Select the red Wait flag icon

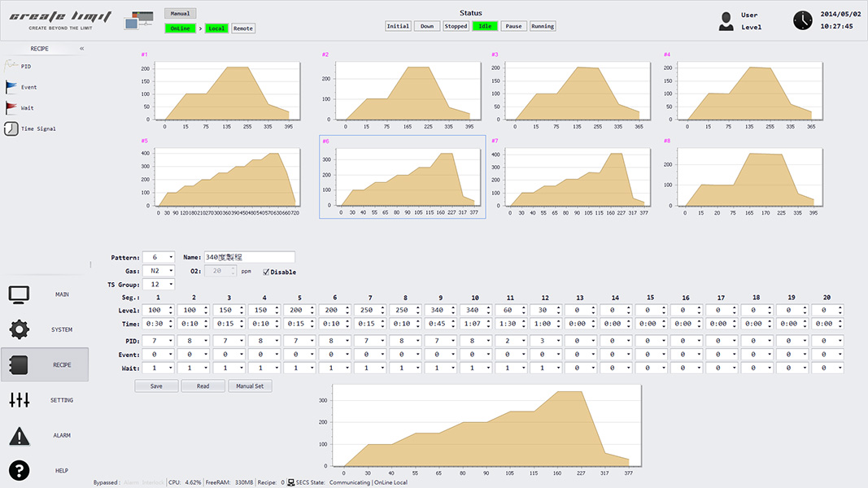click(11, 107)
